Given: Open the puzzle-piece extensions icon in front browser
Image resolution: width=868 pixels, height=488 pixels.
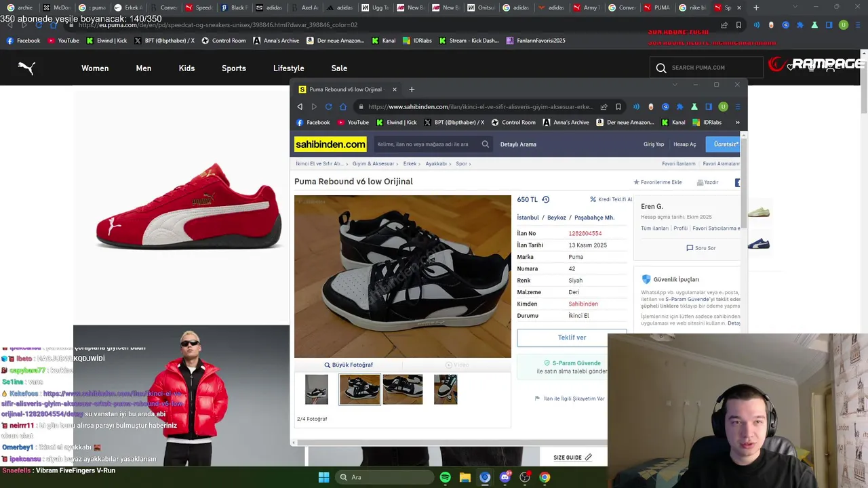Looking at the screenshot, I should click(x=679, y=106).
